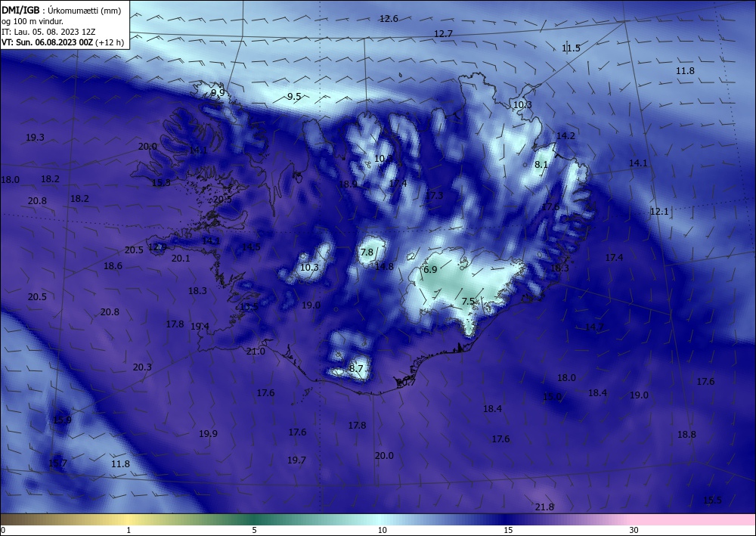Click the map value 12.7
The image size is (756, 536).
pos(443,34)
